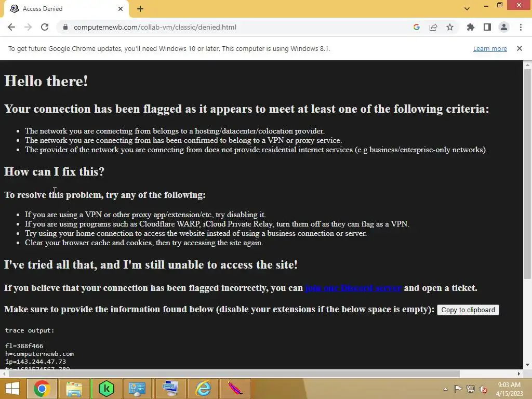The image size is (532, 399).
Task: Open the Windows Start menu
Action: click(12, 389)
